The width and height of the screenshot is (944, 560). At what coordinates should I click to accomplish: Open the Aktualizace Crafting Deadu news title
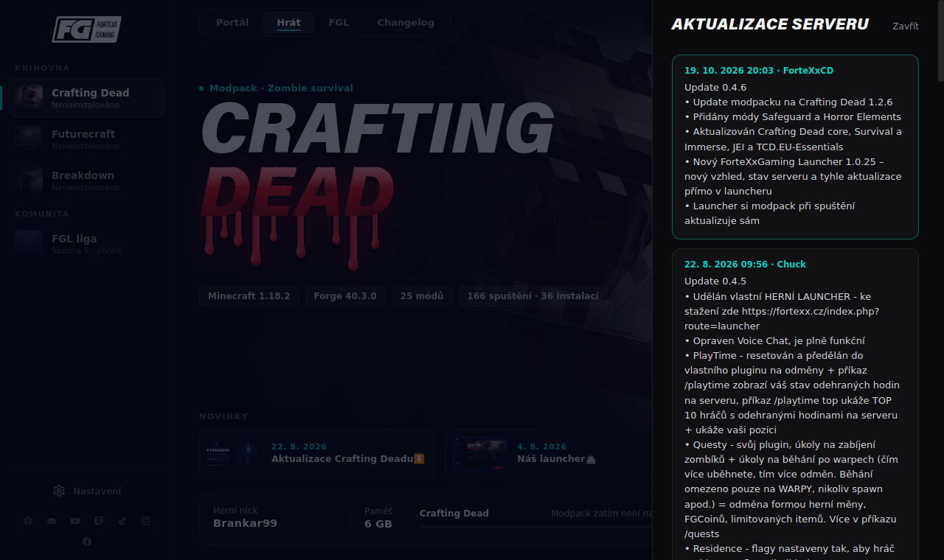click(x=348, y=459)
